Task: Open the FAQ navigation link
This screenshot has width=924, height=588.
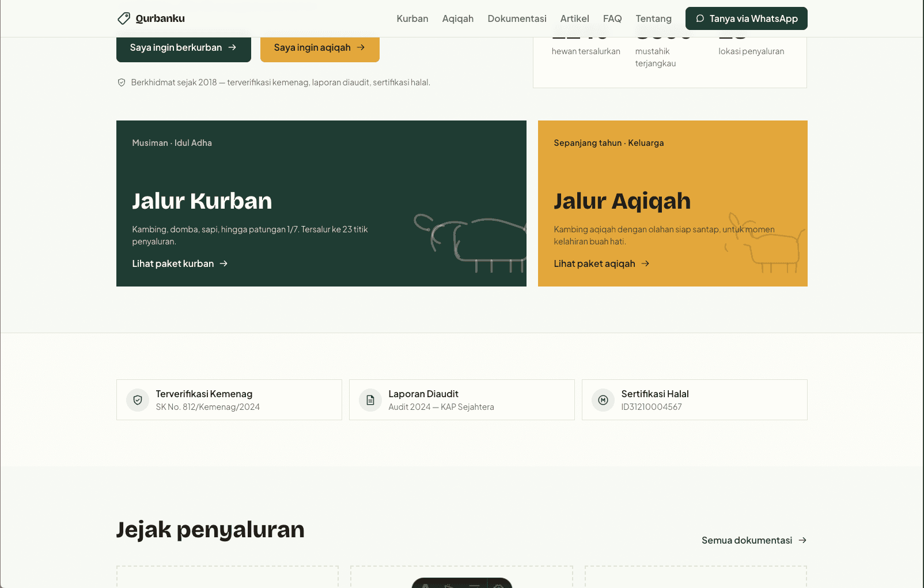Action: click(612, 18)
